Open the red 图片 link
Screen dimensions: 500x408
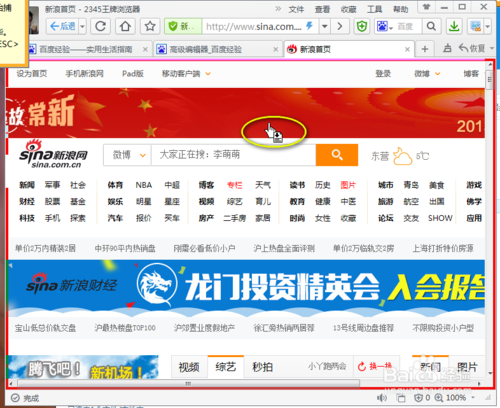coord(348,185)
